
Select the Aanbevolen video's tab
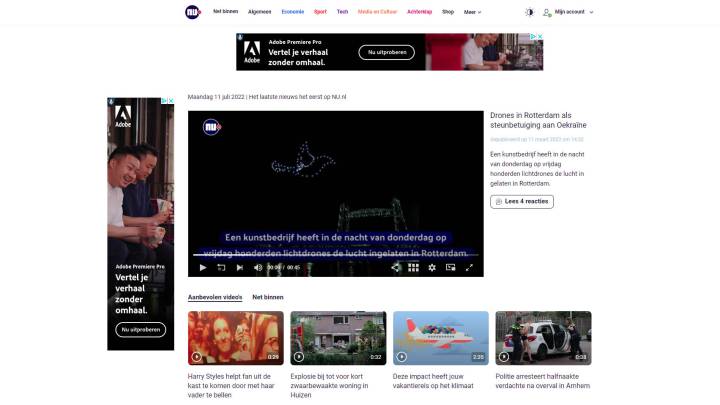[x=215, y=297]
